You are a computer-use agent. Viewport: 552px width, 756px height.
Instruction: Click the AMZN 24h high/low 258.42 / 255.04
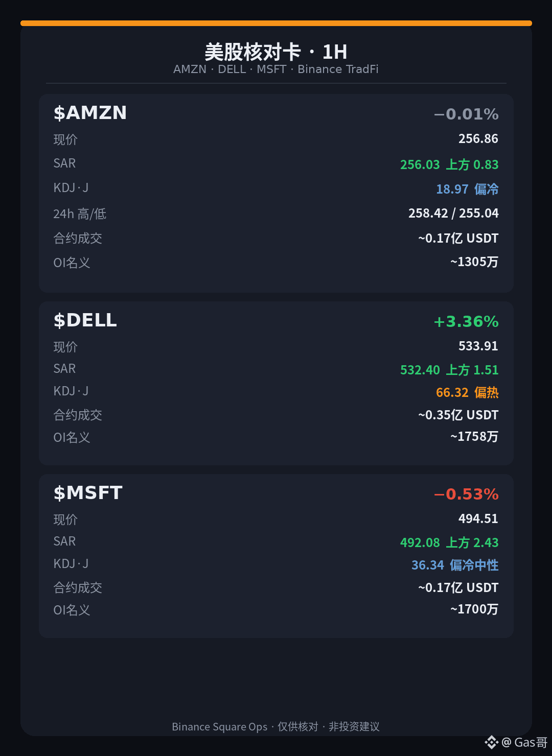453,213
